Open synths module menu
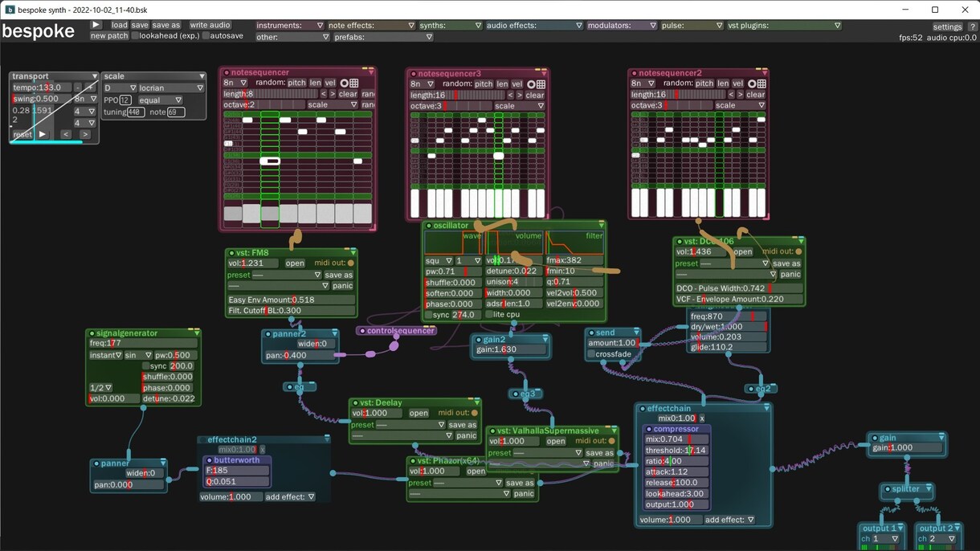 pos(451,26)
